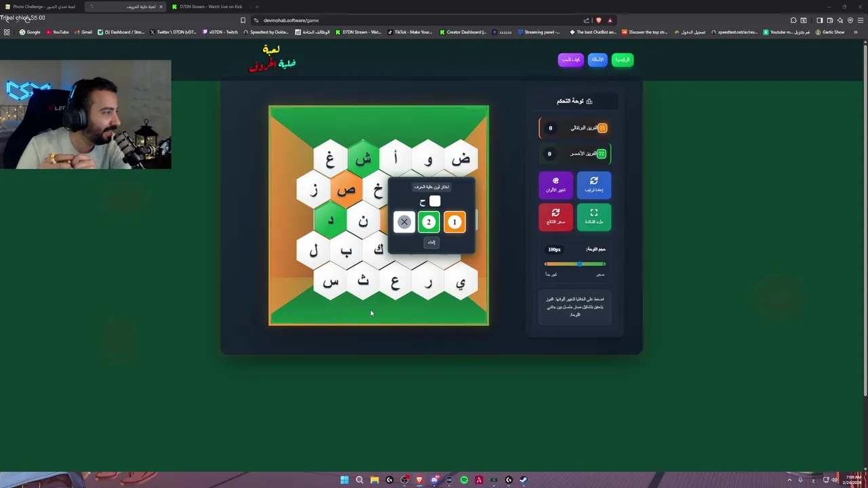
Task: Click the Brave shields icon
Action: (x=599, y=20)
